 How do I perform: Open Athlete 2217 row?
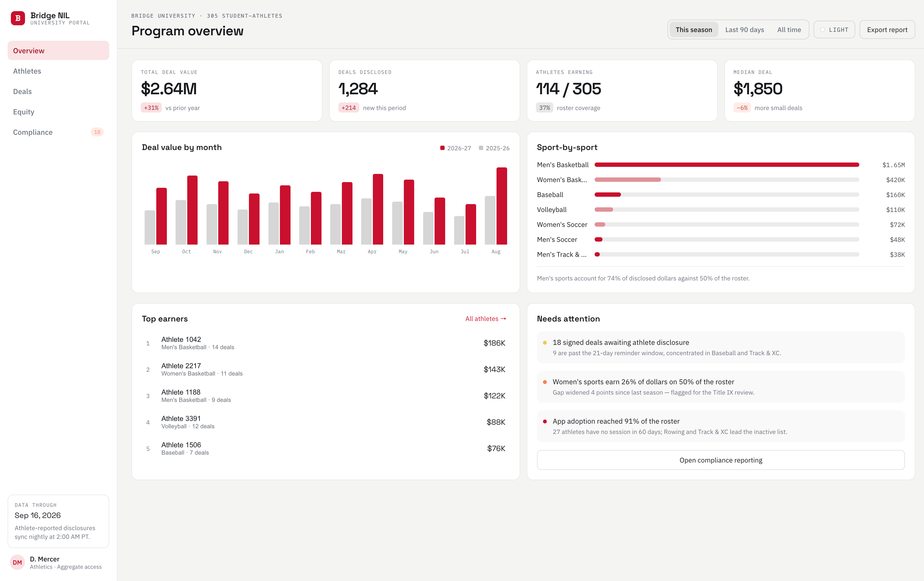pos(325,369)
